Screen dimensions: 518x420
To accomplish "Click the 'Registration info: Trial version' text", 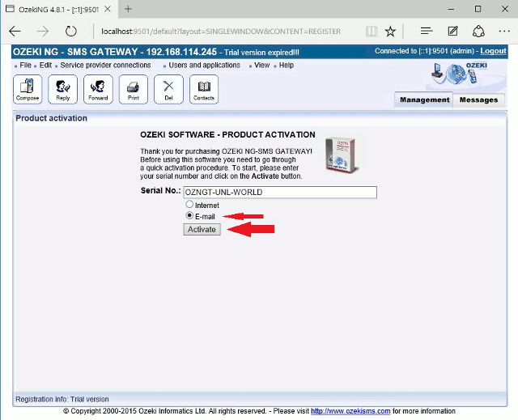I will click(62, 399).
